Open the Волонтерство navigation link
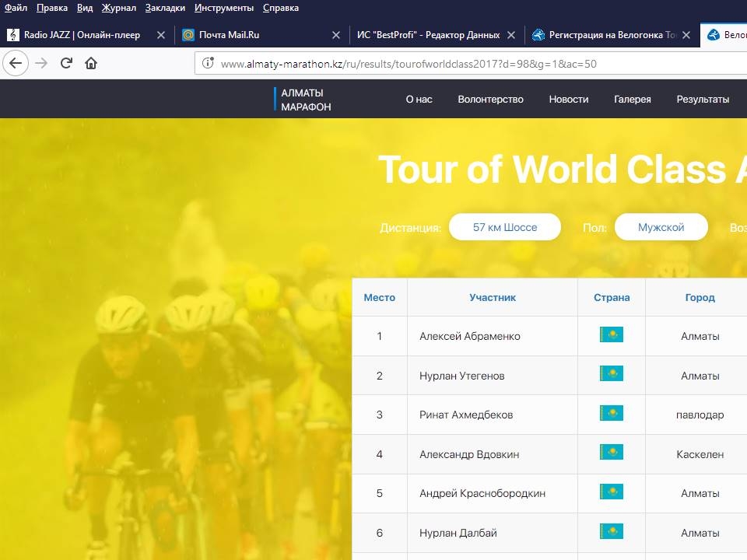747x560 pixels. click(490, 99)
